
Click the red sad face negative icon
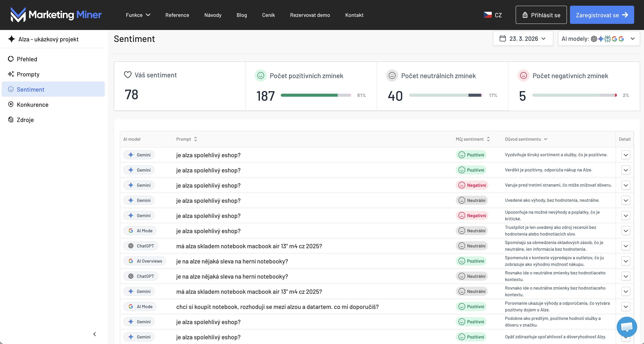pyautogui.click(x=523, y=76)
